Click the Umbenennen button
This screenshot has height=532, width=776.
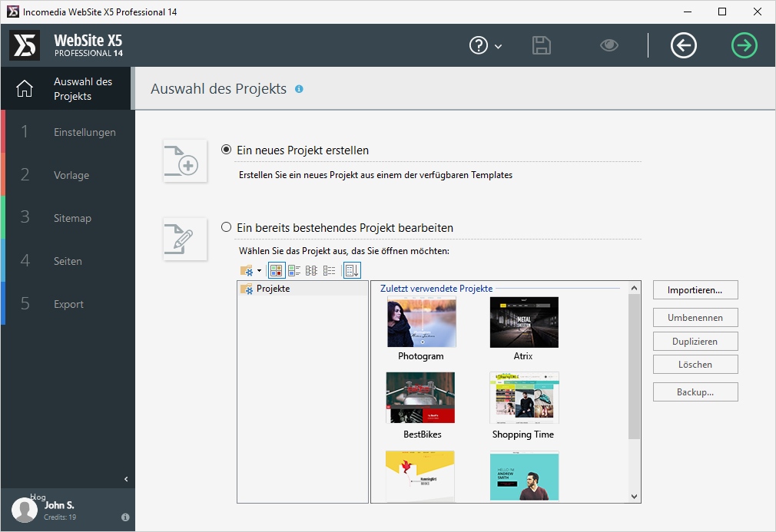(x=695, y=317)
